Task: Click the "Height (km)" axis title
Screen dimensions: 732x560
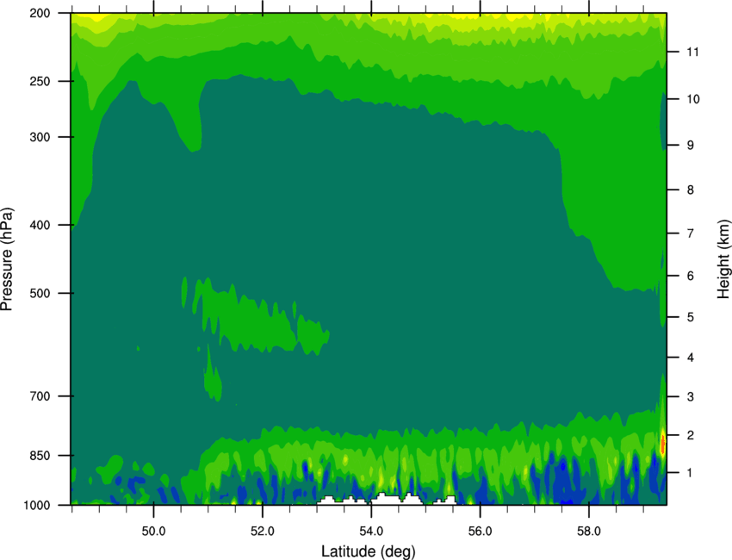Action: point(723,258)
